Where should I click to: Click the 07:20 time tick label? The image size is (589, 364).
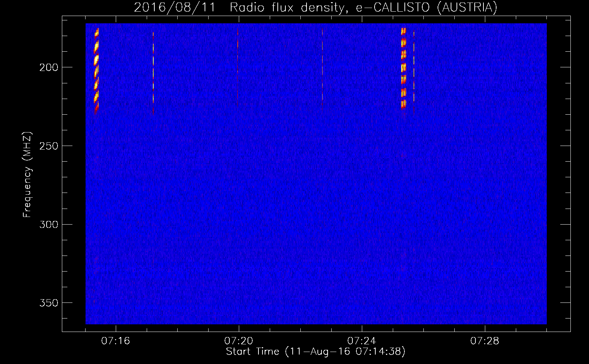coord(238,341)
